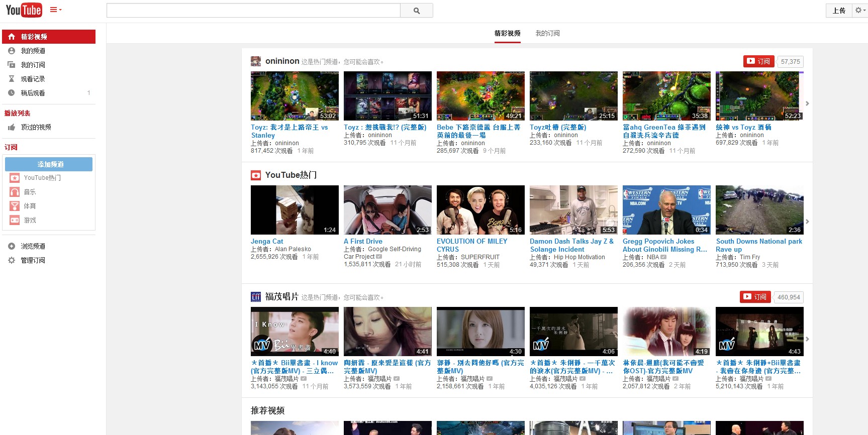Viewport: 868px width, 435px height.
Task: Click uploader Alan Palesko link
Action: 293,249
